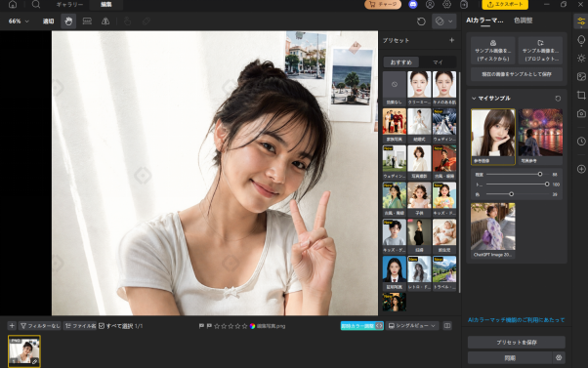Image resolution: width=588 pixels, height=369 pixels.
Task: Click the 同期 sync button
Action: 510,358
